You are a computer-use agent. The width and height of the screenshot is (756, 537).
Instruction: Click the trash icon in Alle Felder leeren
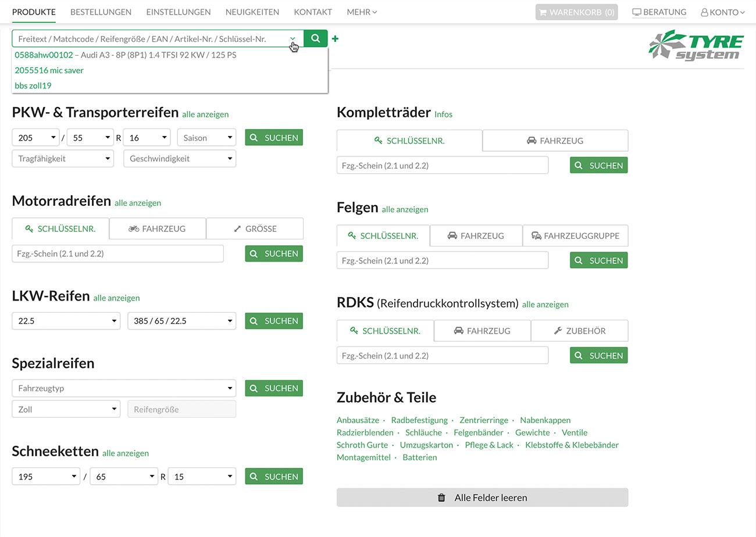[x=443, y=497]
